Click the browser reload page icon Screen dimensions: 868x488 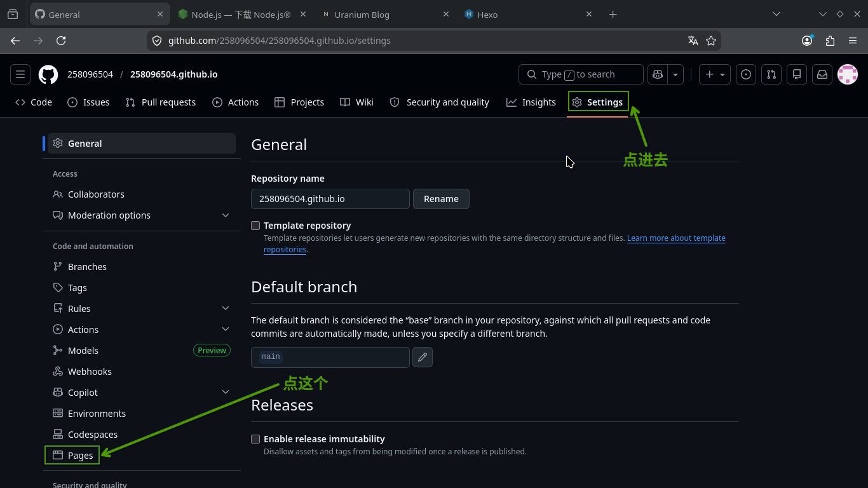[61, 41]
